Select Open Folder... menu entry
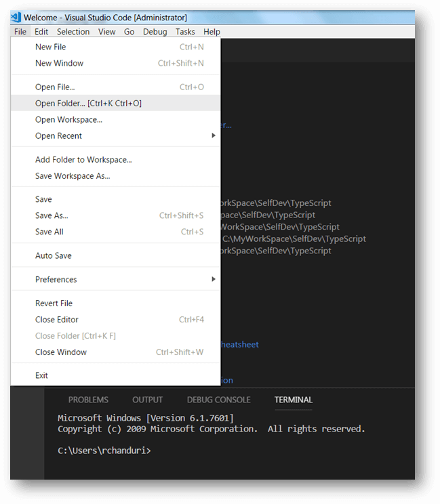This screenshot has height=504, width=440. point(115,103)
